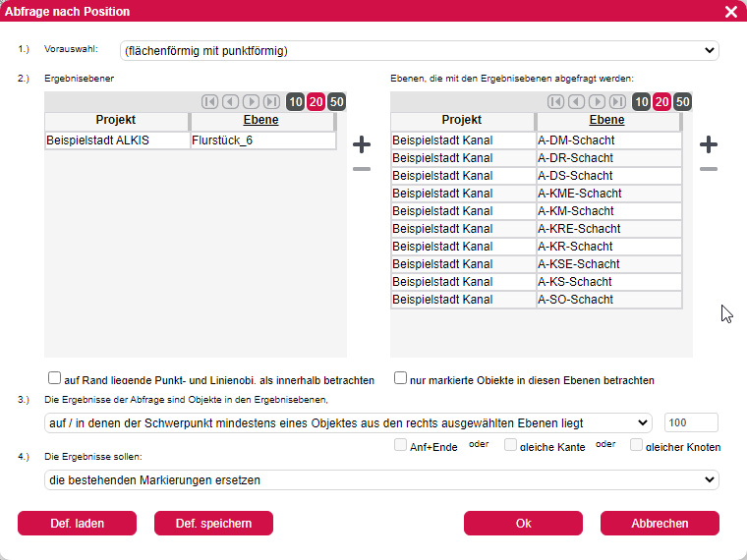Expand the Schwerpunkt query condition dropdown
The width and height of the screenshot is (747, 560).
[x=348, y=422]
